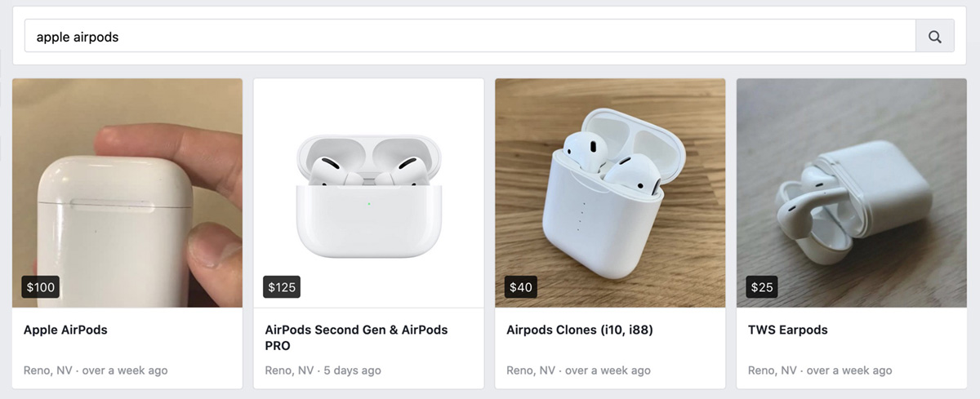Click location text under Airpods Clones listing
The image size is (980, 399).
click(x=578, y=370)
